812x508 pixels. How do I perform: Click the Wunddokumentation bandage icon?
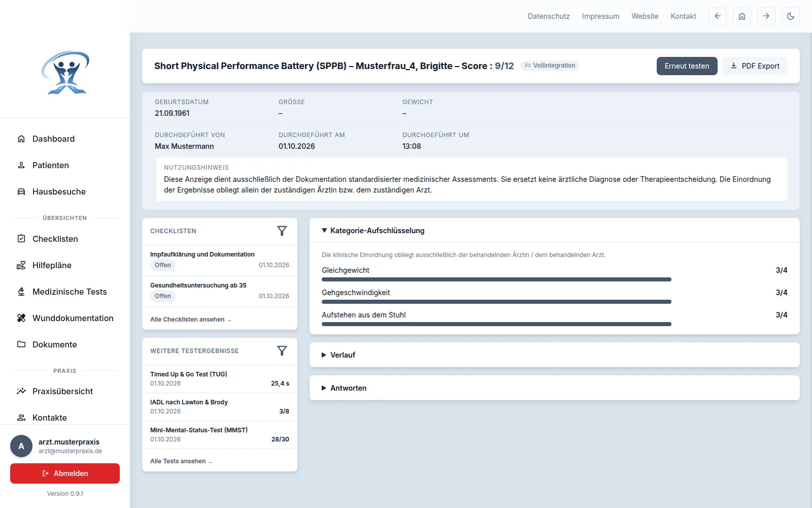pyautogui.click(x=21, y=318)
